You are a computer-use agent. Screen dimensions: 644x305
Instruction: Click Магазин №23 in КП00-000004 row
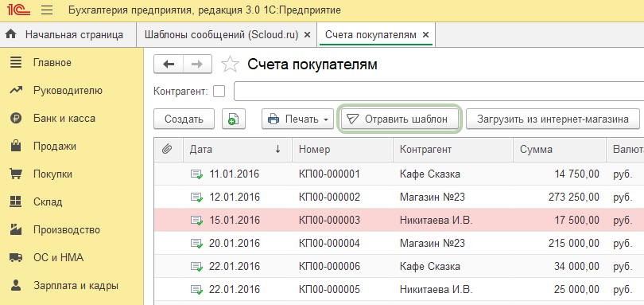(x=433, y=243)
